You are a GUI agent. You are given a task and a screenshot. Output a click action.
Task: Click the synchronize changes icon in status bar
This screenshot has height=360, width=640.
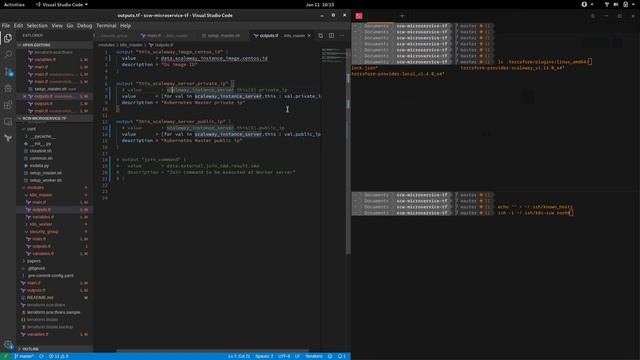(41, 356)
